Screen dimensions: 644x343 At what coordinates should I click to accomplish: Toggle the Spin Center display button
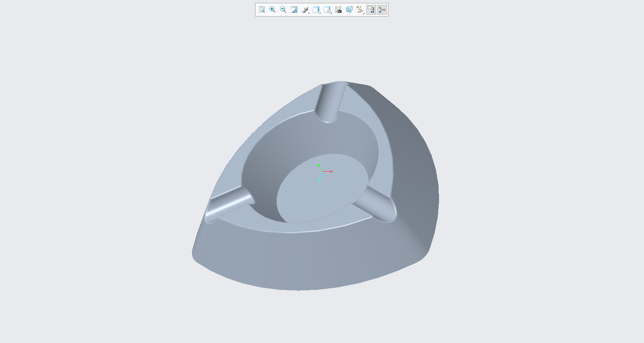click(382, 10)
